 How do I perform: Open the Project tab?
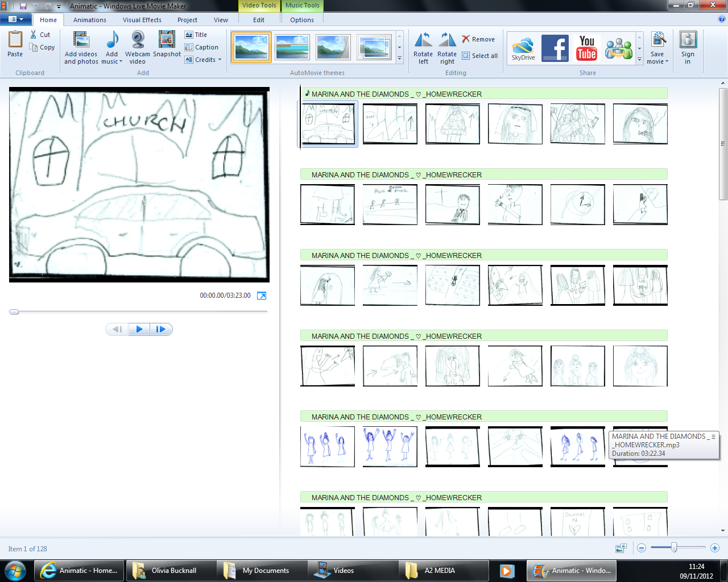(x=187, y=20)
